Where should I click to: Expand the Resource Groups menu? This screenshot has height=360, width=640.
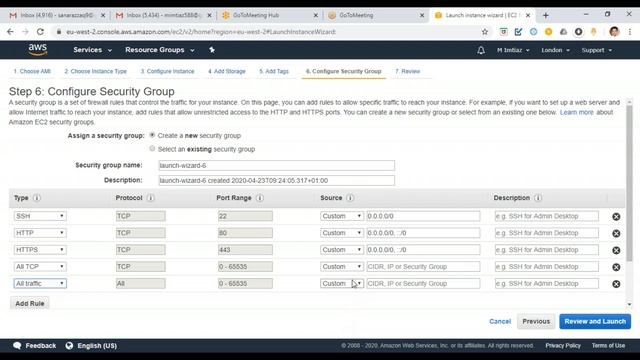(160, 50)
